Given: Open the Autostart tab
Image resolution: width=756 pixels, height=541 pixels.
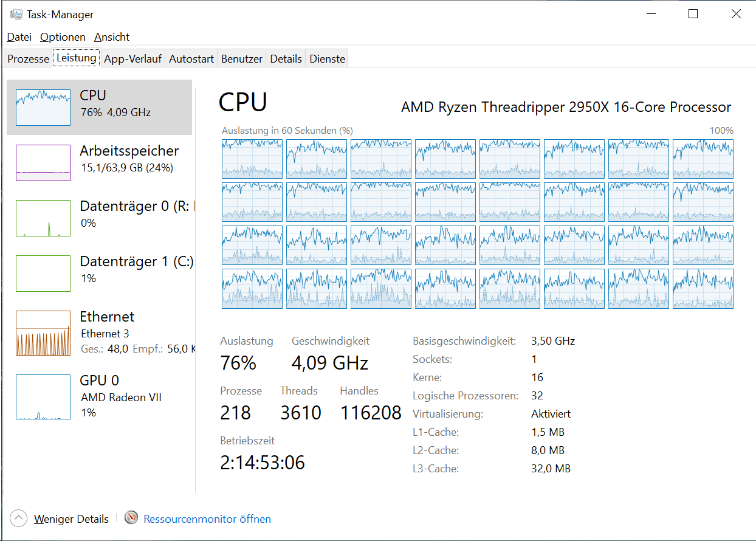Looking at the screenshot, I should coord(191,59).
